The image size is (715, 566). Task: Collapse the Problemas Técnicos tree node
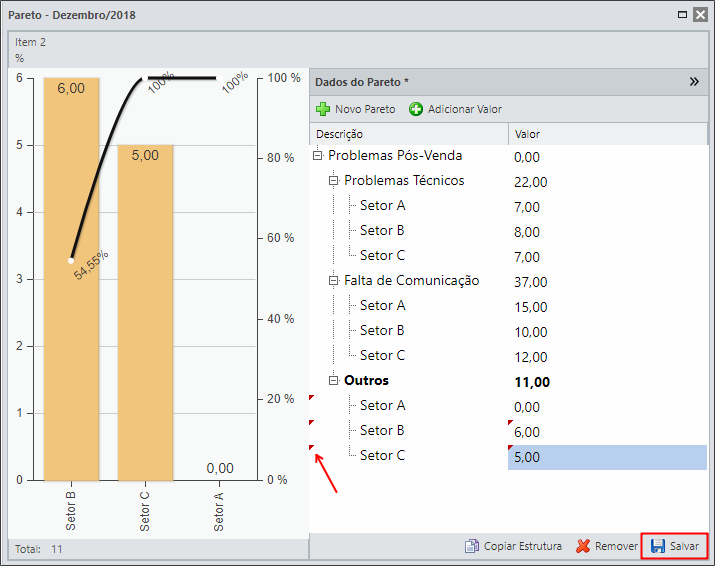pyautogui.click(x=334, y=181)
